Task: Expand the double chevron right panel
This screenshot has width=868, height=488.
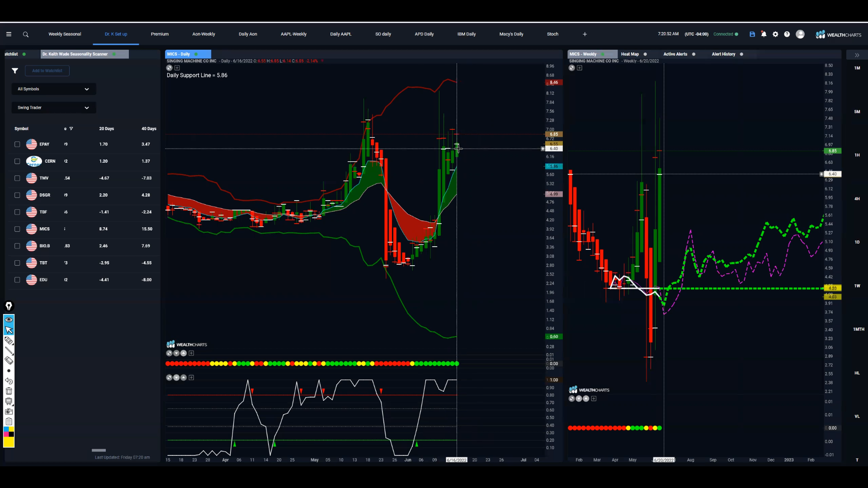Action: pos(857,55)
